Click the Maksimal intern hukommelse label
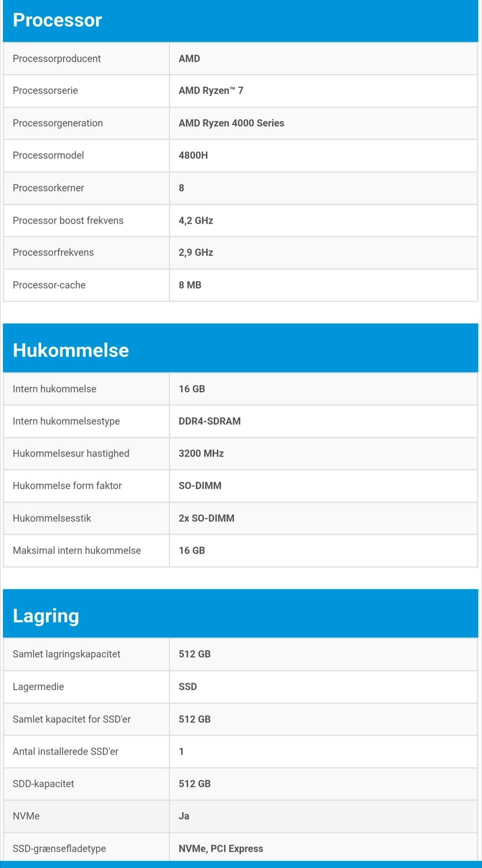 click(77, 550)
